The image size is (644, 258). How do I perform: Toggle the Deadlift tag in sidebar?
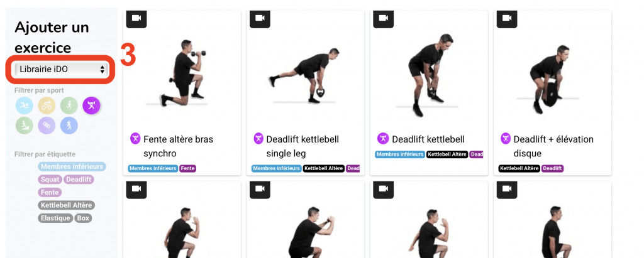79,180
